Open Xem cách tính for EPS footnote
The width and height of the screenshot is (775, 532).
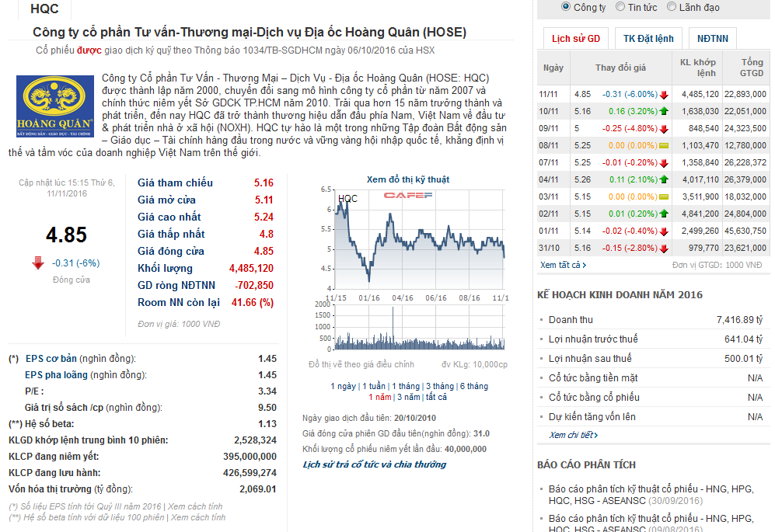coord(195,507)
